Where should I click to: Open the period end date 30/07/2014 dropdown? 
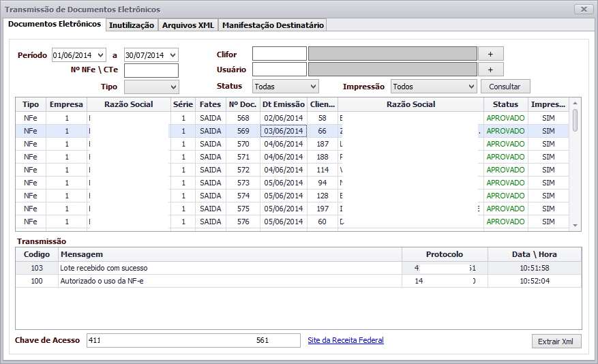(173, 55)
